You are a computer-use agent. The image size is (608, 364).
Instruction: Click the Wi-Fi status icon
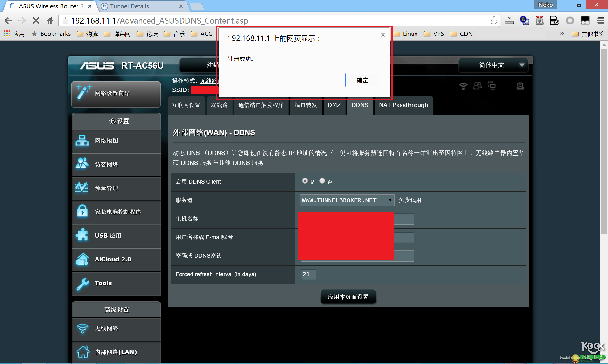pyautogui.click(x=463, y=86)
